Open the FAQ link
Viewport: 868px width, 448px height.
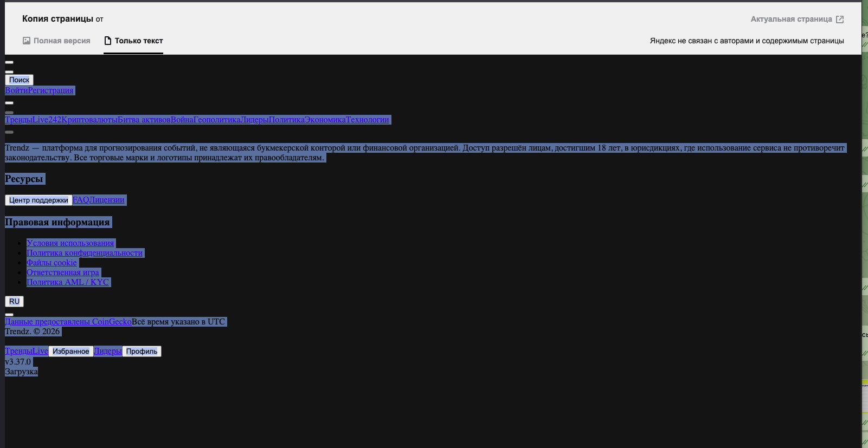point(81,200)
